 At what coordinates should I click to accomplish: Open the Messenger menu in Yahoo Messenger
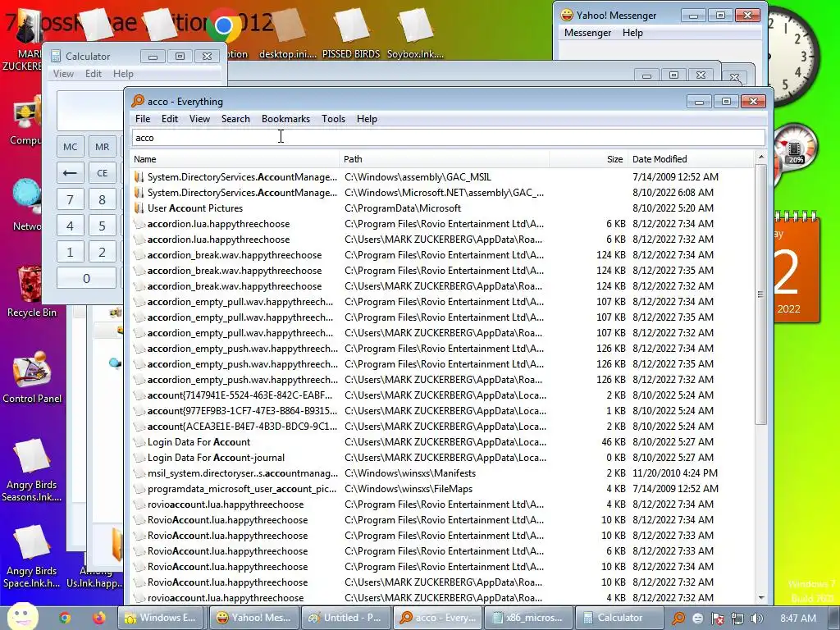587,33
